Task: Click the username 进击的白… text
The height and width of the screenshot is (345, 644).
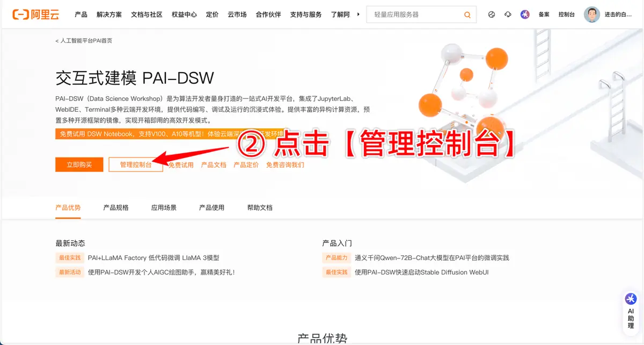Action: 618,15
